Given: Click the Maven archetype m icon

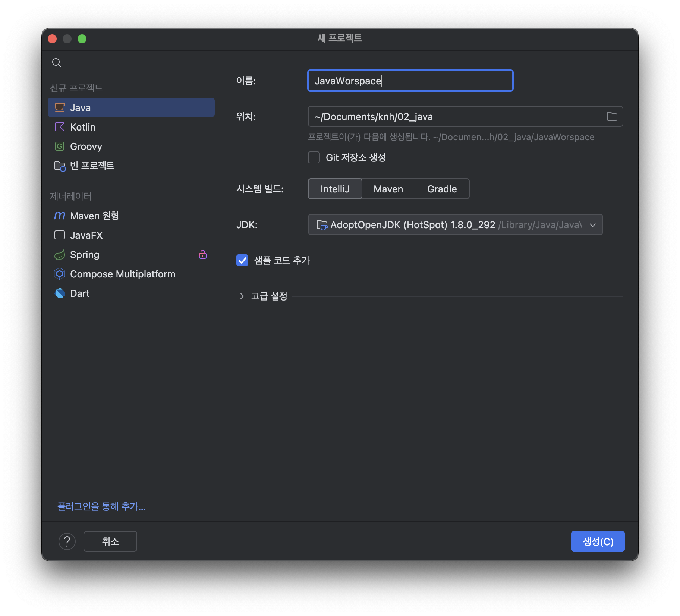Looking at the screenshot, I should click(x=60, y=216).
